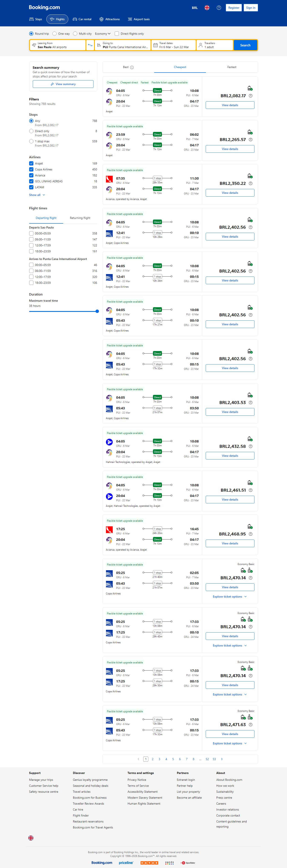Expand Show all airlines list
This screenshot has height=868, width=287.
pos(37,195)
